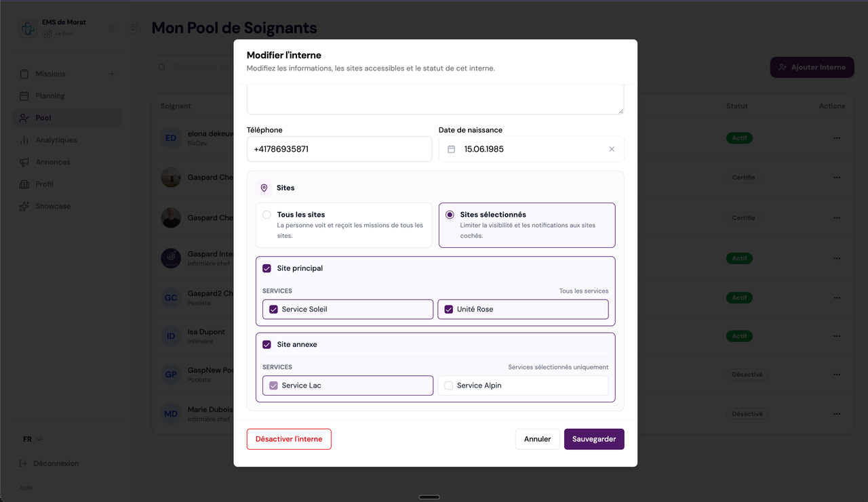This screenshot has width=868, height=502.
Task: Click the search magnifier icon
Action: pos(162,67)
